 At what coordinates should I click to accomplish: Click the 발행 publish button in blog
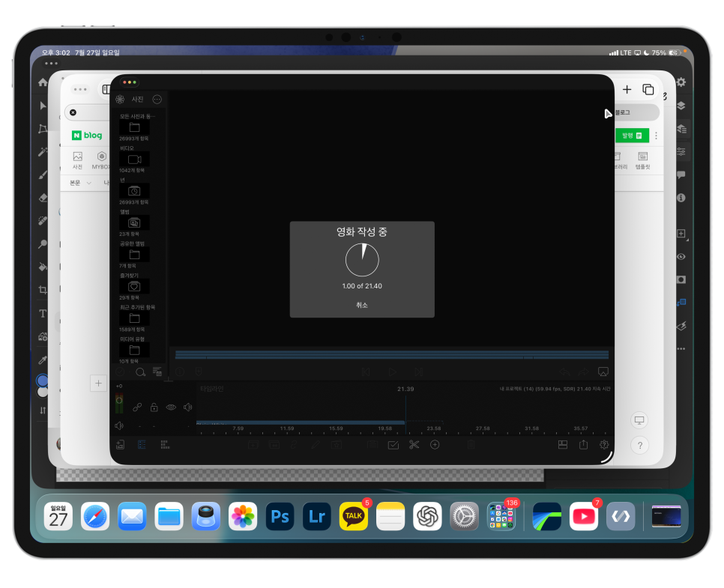pos(632,136)
